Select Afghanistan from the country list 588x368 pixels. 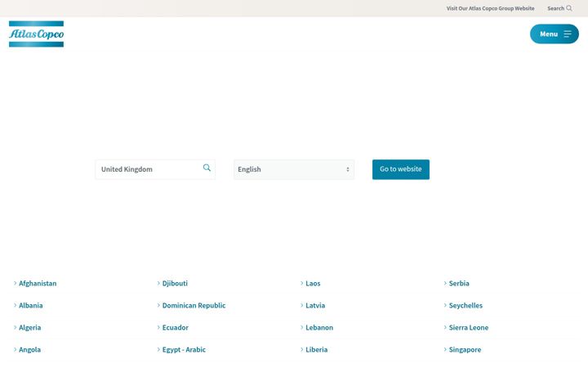pos(38,284)
